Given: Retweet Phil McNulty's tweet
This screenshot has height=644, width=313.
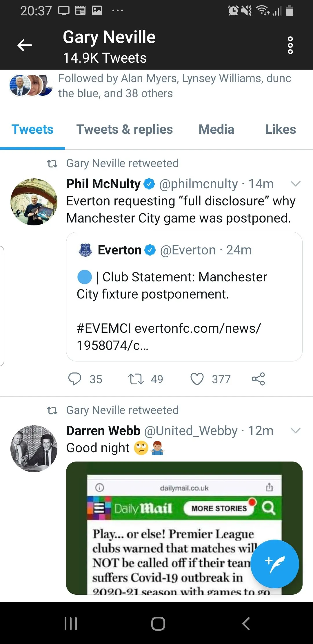Looking at the screenshot, I should [x=136, y=379].
